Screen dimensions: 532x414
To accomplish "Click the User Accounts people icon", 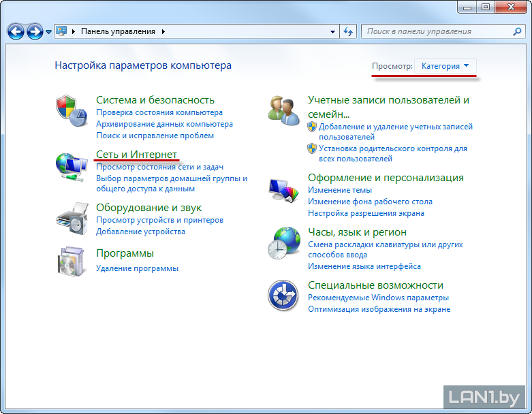I will [283, 110].
